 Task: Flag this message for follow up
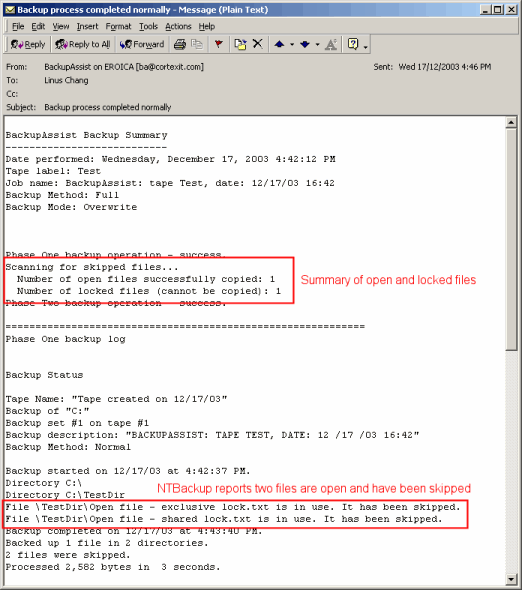click(218, 44)
